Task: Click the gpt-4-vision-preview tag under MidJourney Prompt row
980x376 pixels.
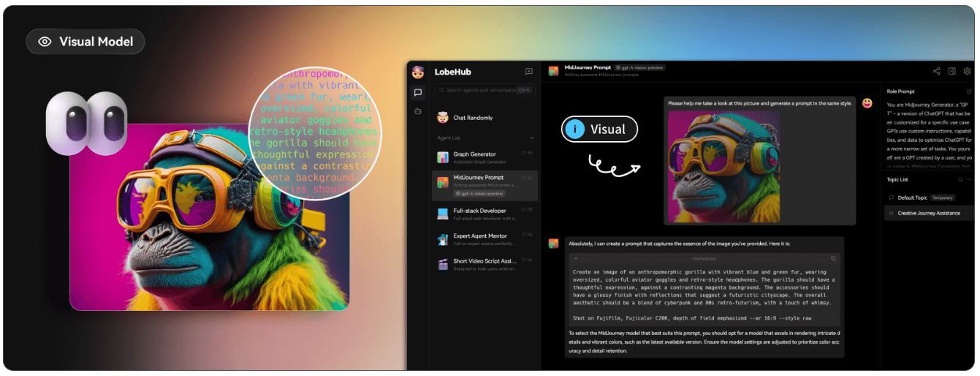Action: coord(481,194)
